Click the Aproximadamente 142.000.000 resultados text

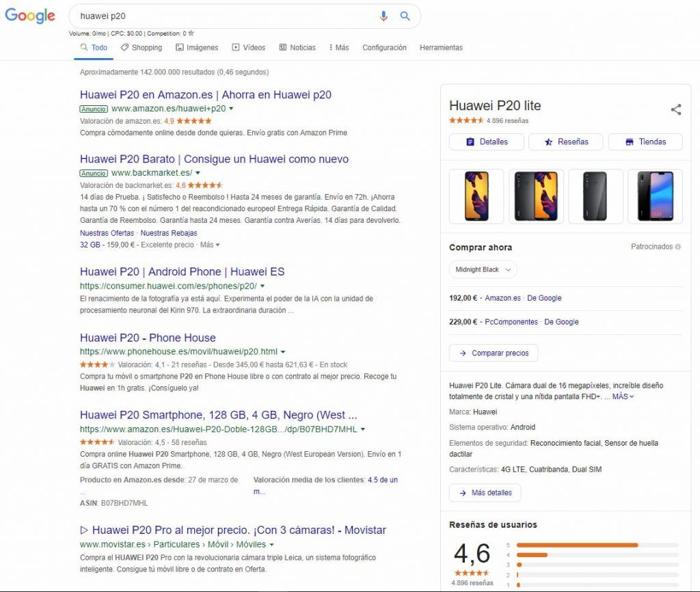174,72
